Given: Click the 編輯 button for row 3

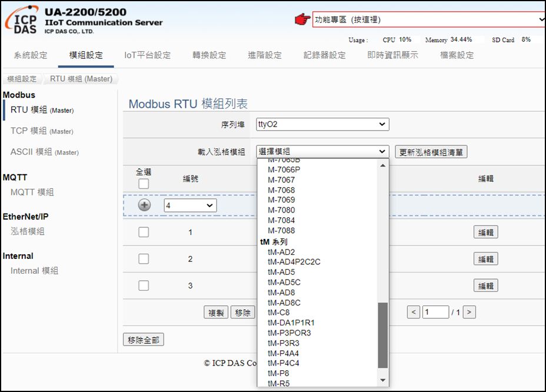Looking at the screenshot, I should click(486, 285).
